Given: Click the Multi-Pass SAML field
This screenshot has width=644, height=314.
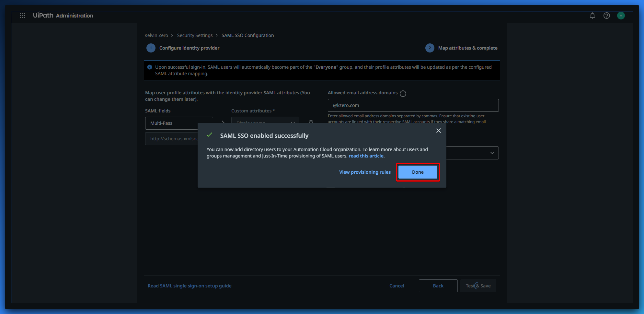Looking at the screenshot, I should click(179, 123).
